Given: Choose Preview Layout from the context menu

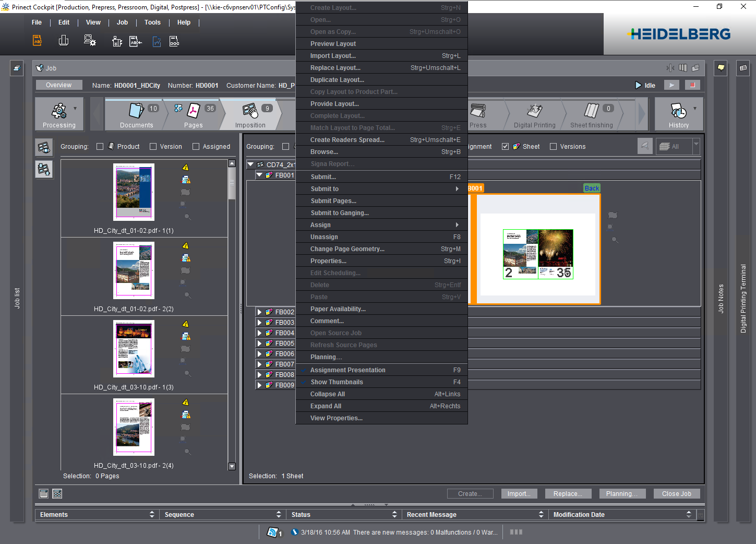Looking at the screenshot, I should point(333,43).
